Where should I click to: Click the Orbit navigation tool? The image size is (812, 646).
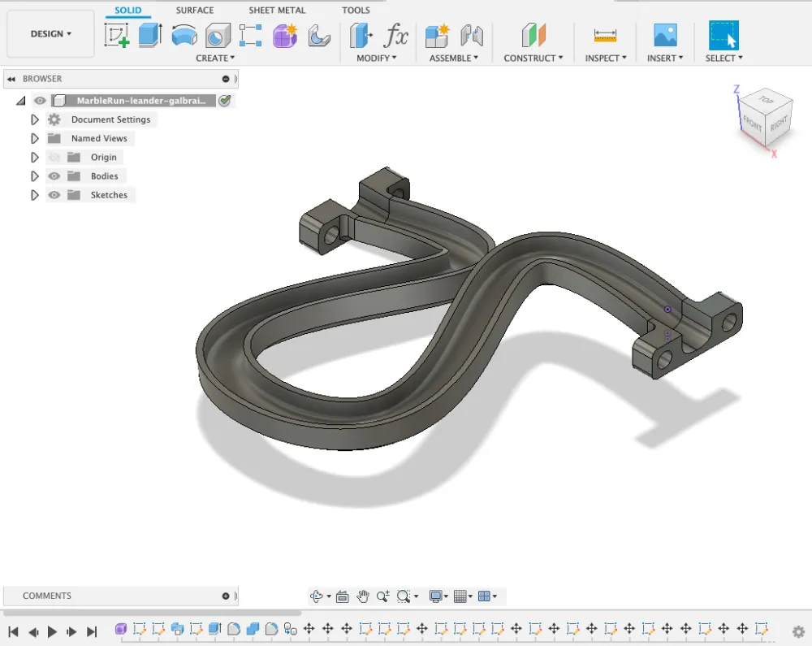317,596
